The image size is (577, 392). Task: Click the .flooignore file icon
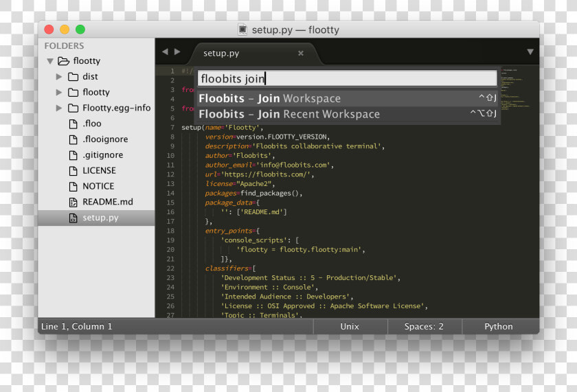pyautogui.click(x=73, y=139)
